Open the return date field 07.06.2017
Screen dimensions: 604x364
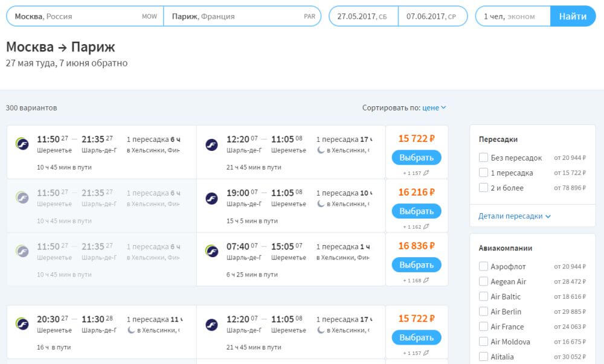[x=432, y=16]
